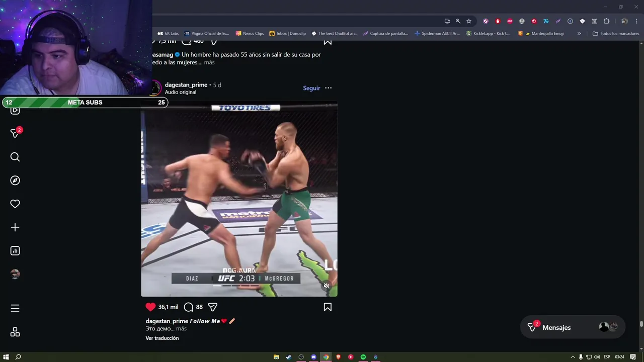
Task: Open the Inbox | Donoclip bookmark
Action: point(287,34)
